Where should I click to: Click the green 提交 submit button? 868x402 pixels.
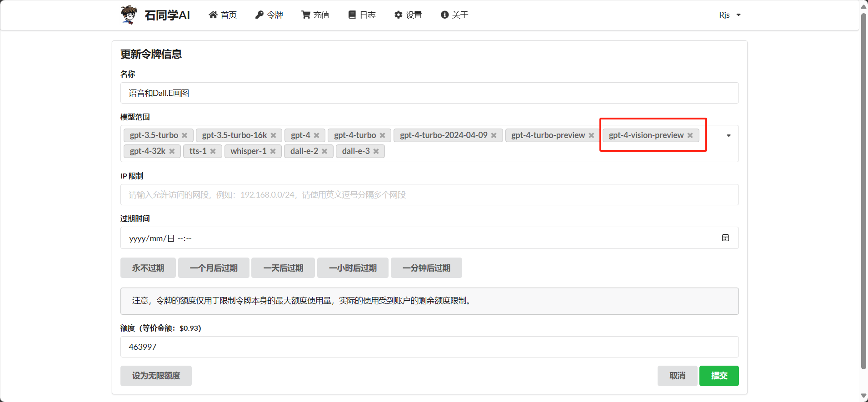(x=718, y=376)
